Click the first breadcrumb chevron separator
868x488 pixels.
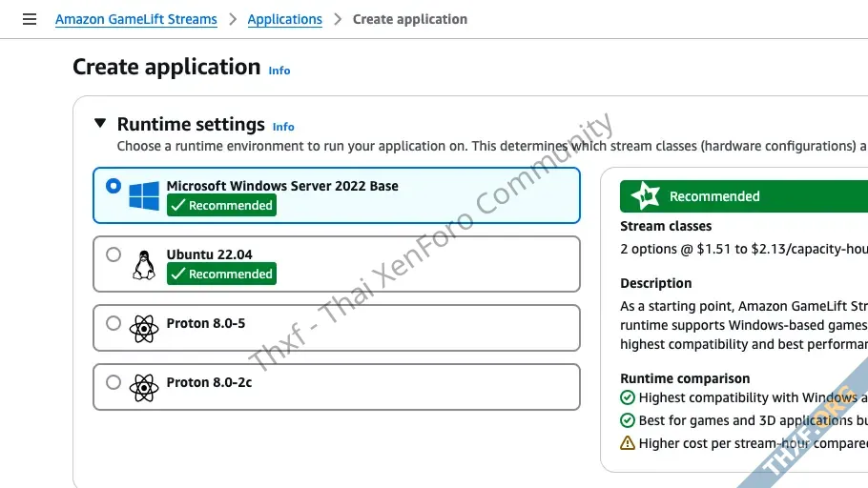tap(233, 19)
